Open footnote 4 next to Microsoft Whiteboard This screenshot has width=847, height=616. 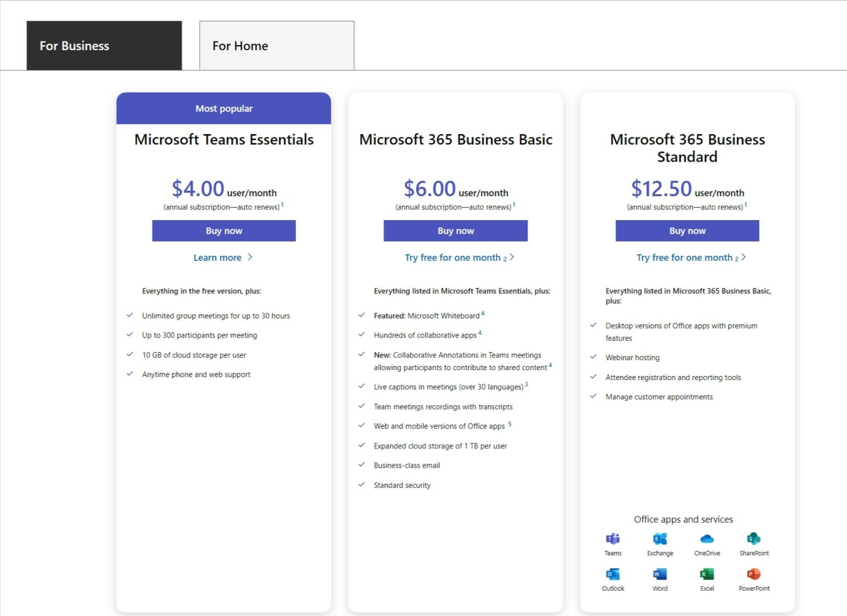(483, 313)
